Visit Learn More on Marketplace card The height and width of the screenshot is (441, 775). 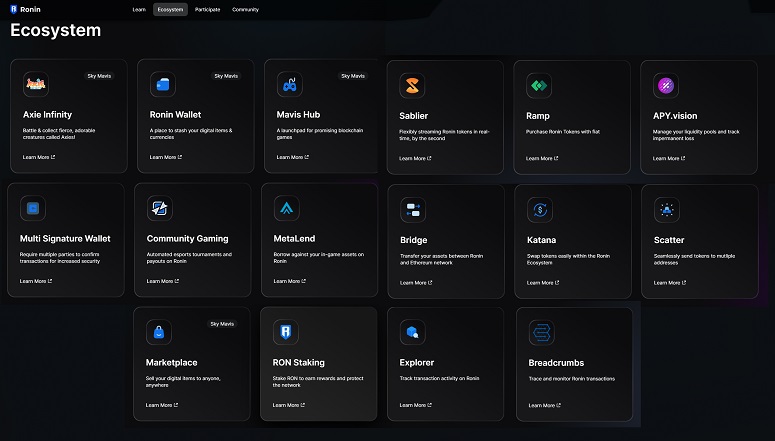point(162,405)
